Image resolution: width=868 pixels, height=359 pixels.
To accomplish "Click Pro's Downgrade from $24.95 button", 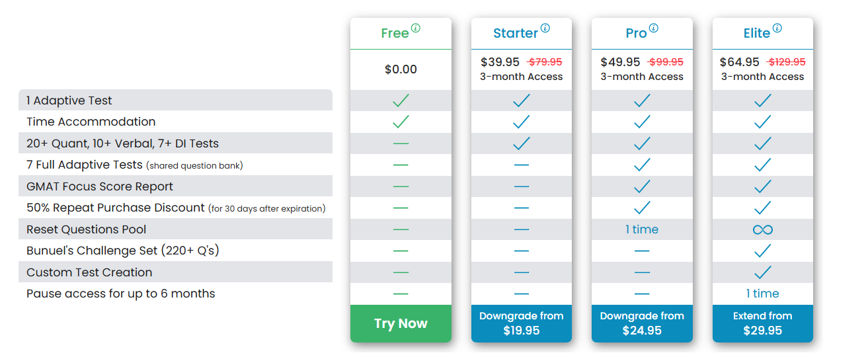I will tap(642, 323).
